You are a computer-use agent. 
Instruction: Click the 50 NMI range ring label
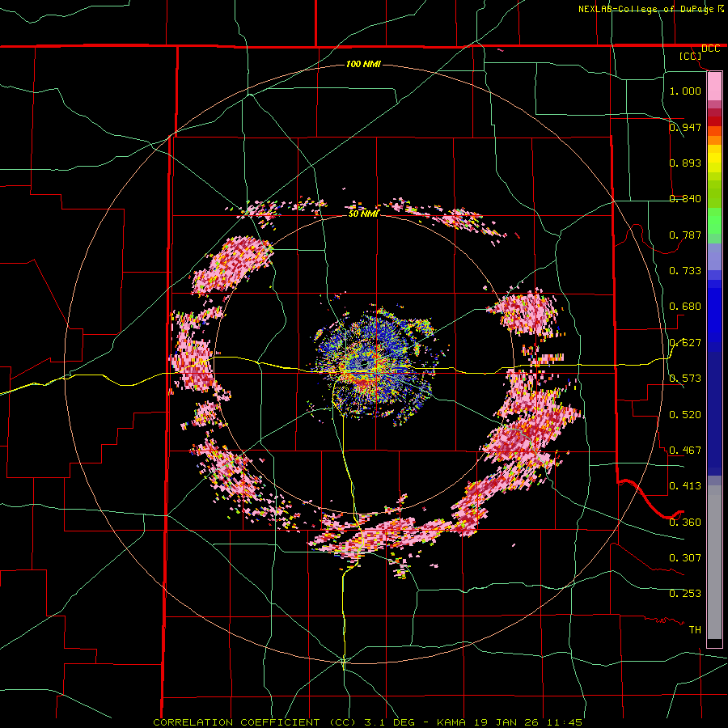click(x=363, y=214)
